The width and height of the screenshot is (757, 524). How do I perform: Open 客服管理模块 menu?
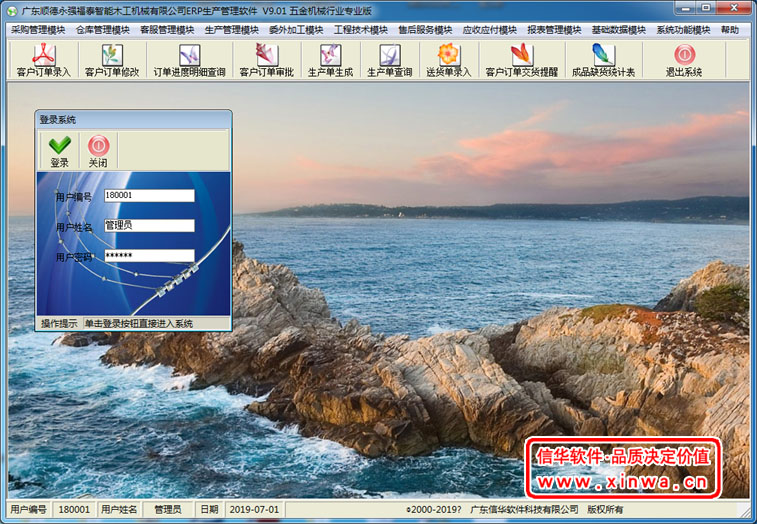(167, 30)
